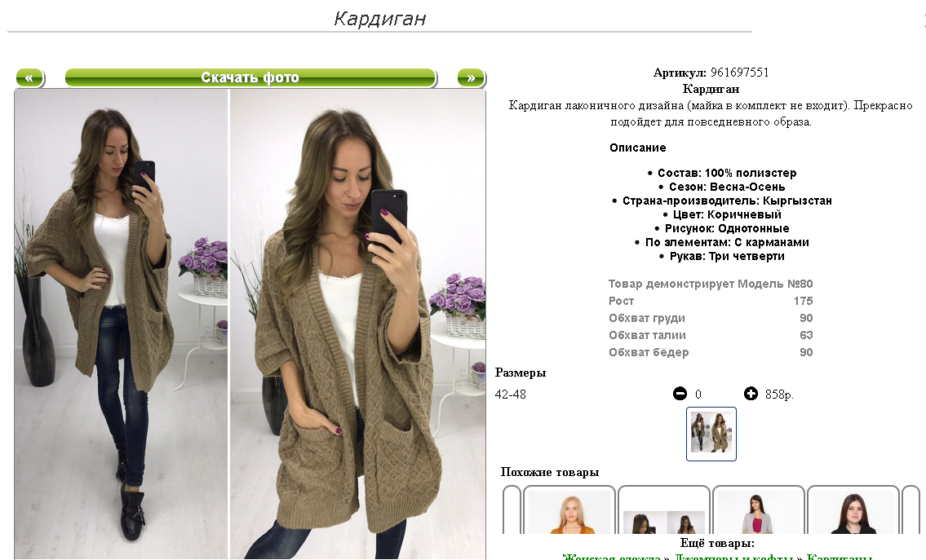Open similar product showing two selfie photos
The image size is (926, 560).
[x=664, y=511]
